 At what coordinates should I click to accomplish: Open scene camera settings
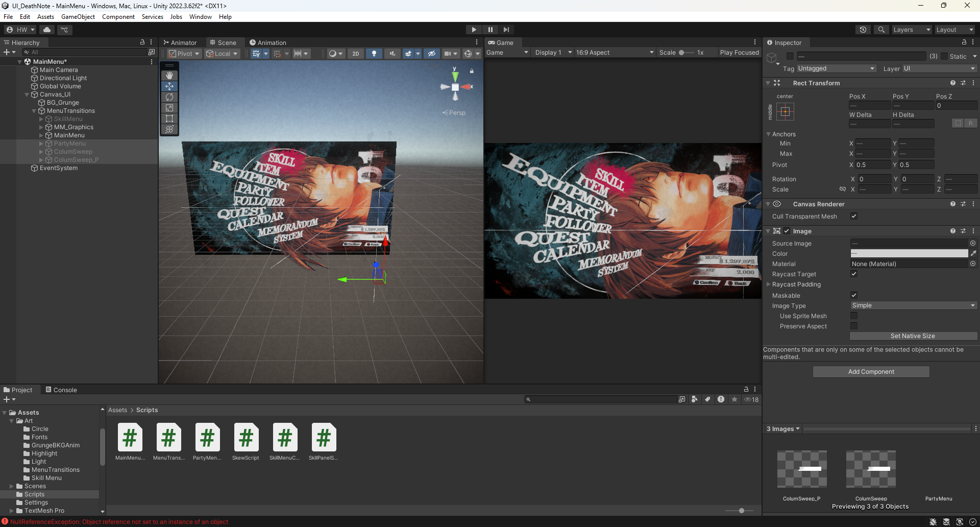[x=450, y=54]
